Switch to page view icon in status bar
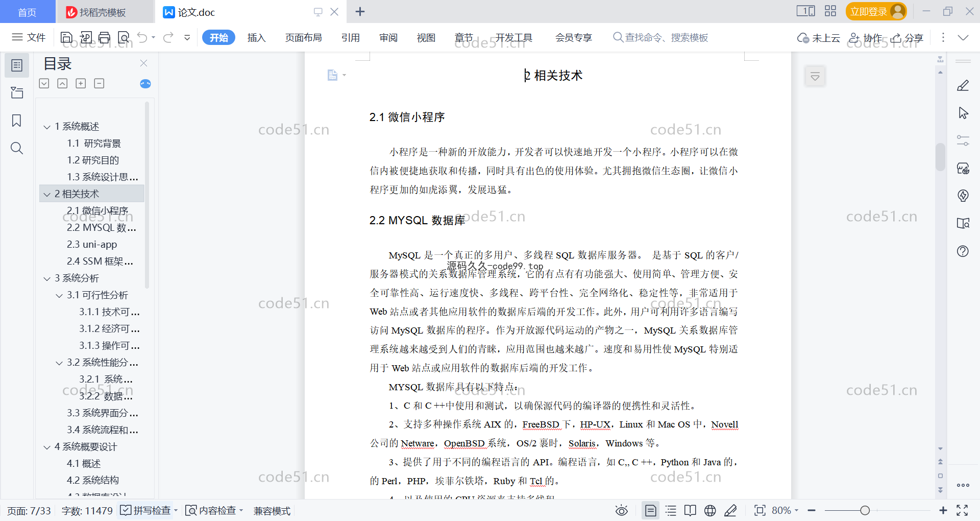This screenshot has width=980, height=521. (x=650, y=510)
